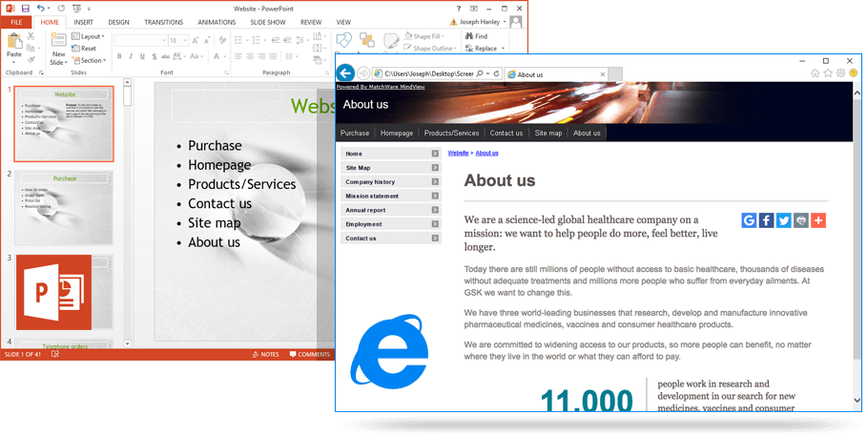Share page via the Facebook icon
868x436 pixels.
tap(766, 220)
